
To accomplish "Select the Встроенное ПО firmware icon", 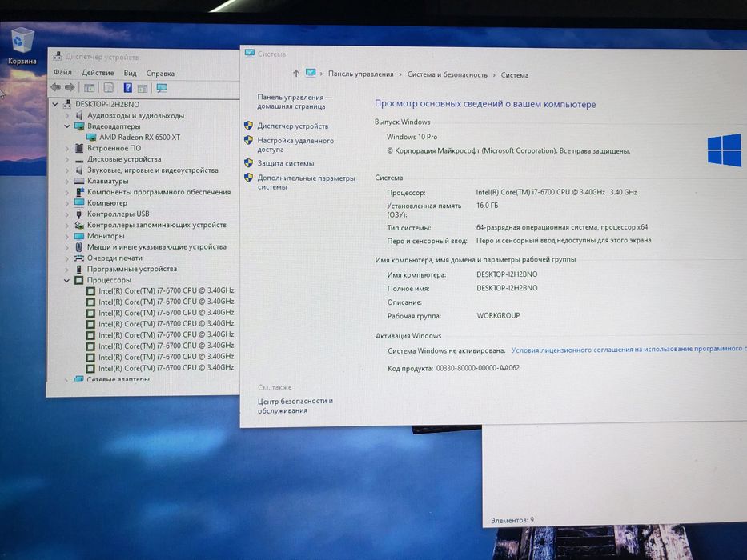I will [79, 148].
